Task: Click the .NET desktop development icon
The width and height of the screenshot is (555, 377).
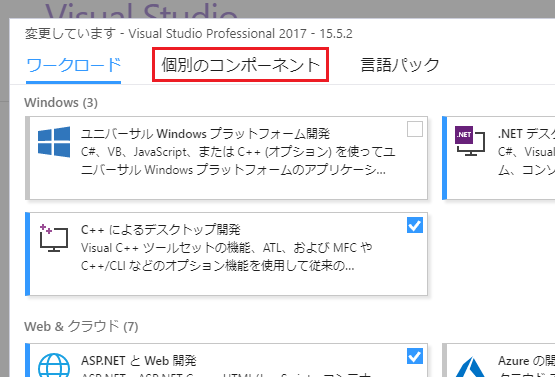Action: (x=470, y=141)
